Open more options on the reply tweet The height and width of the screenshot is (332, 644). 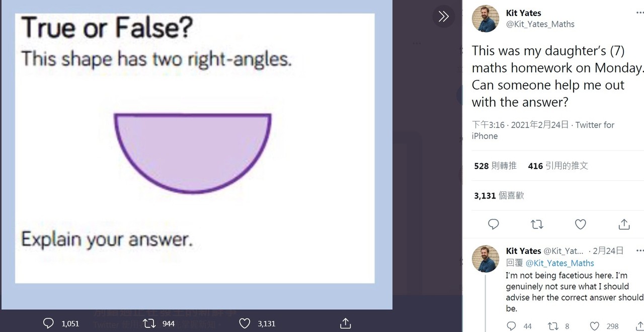tap(639, 250)
